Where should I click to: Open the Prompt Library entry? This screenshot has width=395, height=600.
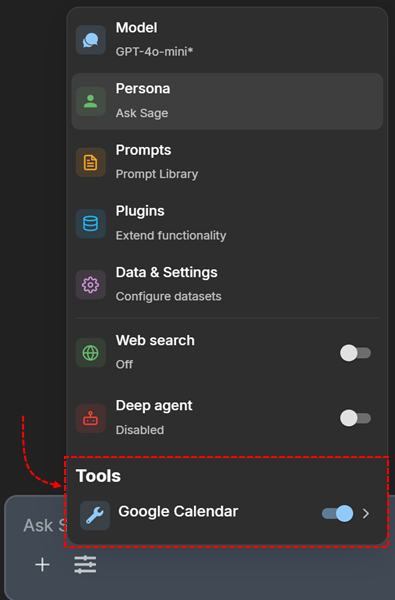(x=227, y=162)
